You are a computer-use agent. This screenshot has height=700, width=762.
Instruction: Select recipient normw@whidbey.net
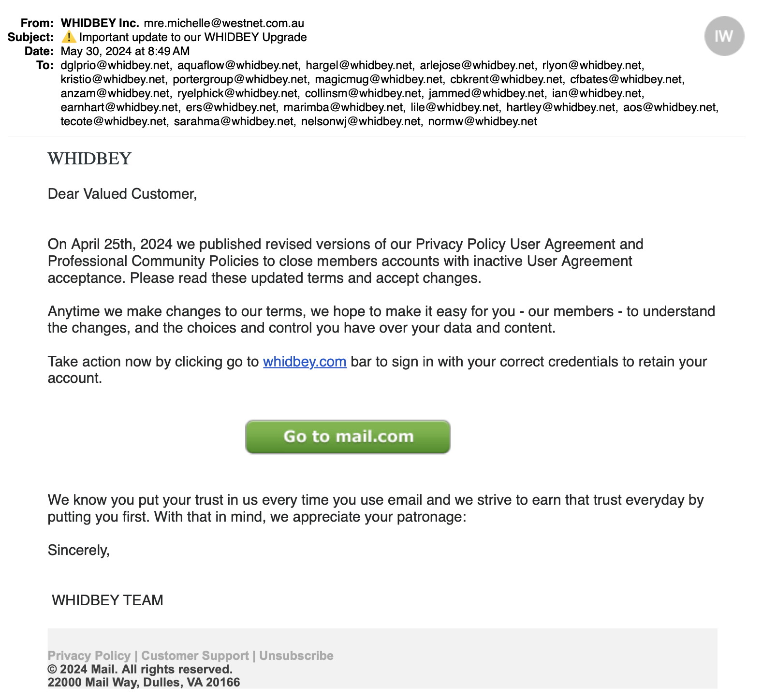483,121
